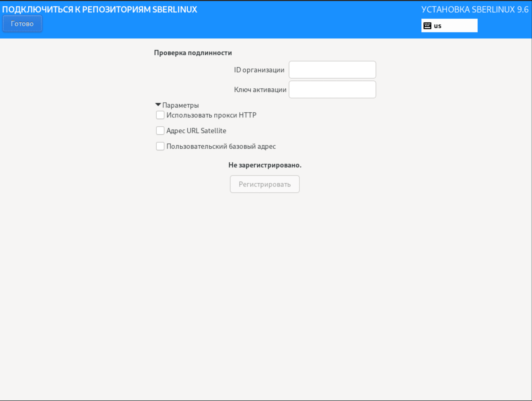The image size is (532, 401).
Task: Focus the ID организации input field
Action: coord(332,70)
